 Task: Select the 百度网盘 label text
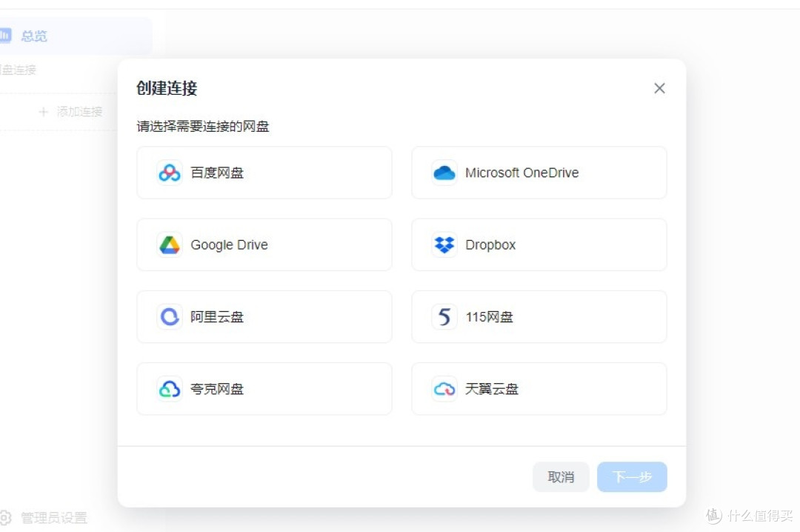tap(217, 173)
